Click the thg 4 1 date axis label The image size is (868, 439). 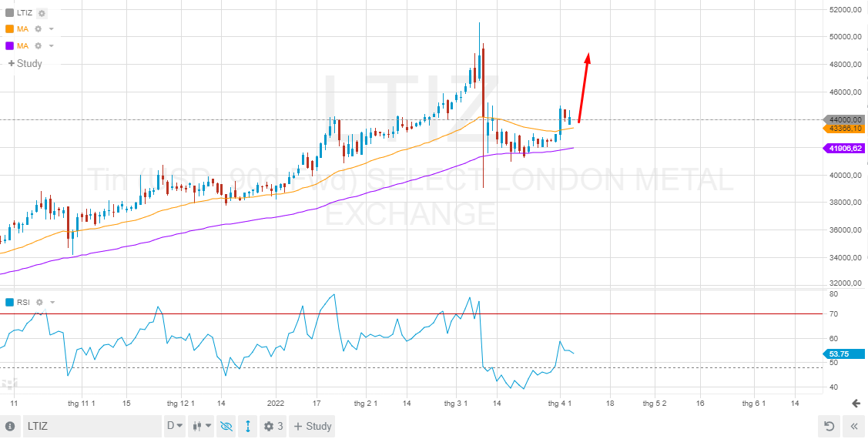[x=560, y=404]
